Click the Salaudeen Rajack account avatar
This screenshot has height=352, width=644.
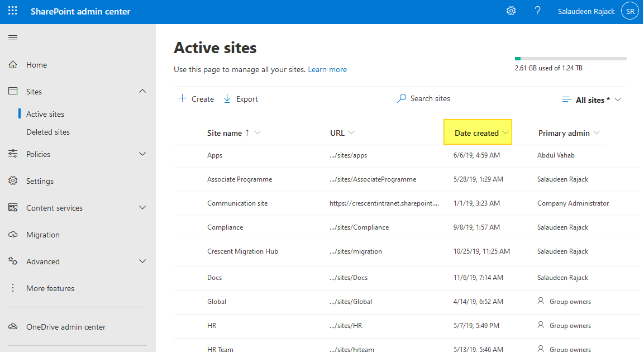(x=629, y=11)
